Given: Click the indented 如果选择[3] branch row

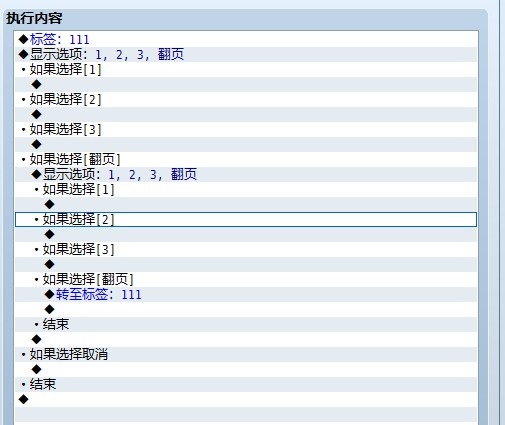Looking at the screenshot, I should click(x=246, y=249).
